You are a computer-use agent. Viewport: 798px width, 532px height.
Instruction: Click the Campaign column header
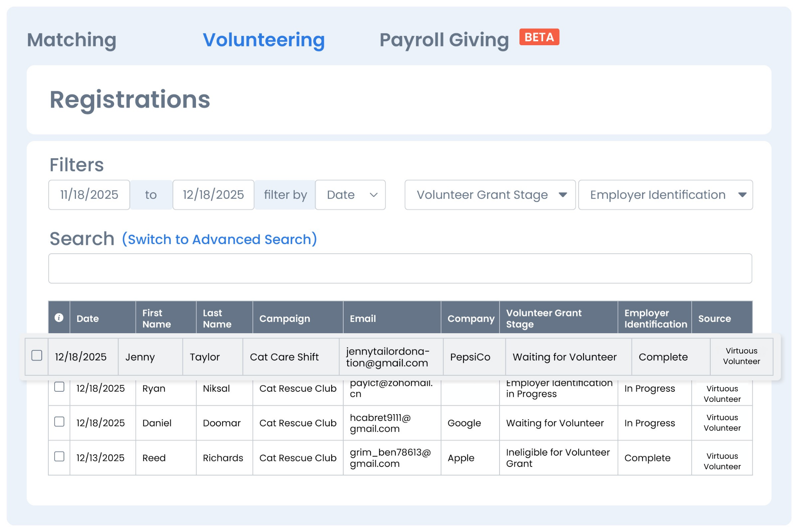point(284,318)
